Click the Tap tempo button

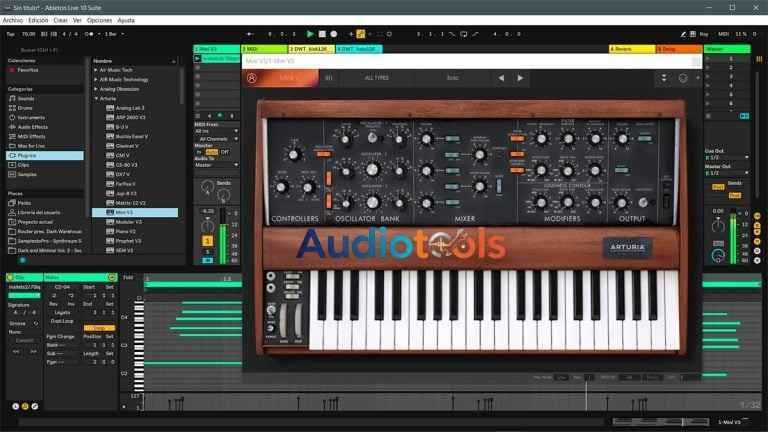tap(10, 34)
